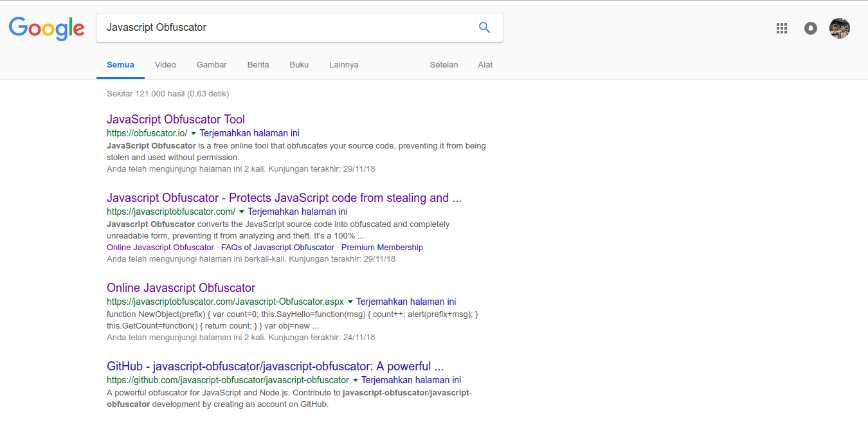Viewport: 868px width, 425px height.
Task: Switch to the Video tab
Action: tap(165, 65)
